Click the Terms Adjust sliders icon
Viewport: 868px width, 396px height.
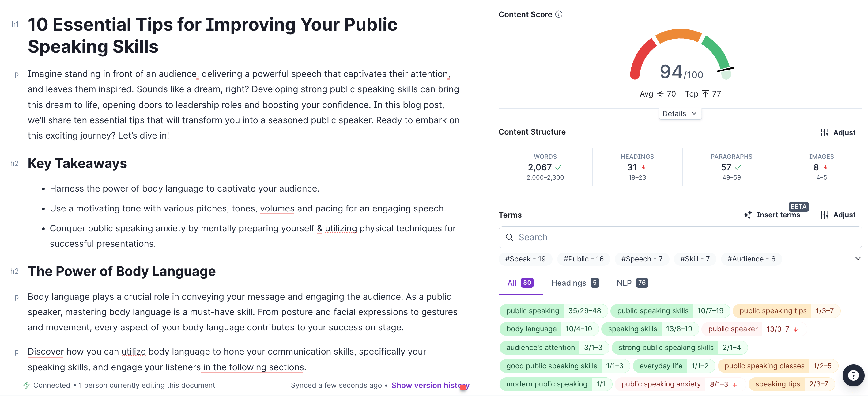[824, 215]
